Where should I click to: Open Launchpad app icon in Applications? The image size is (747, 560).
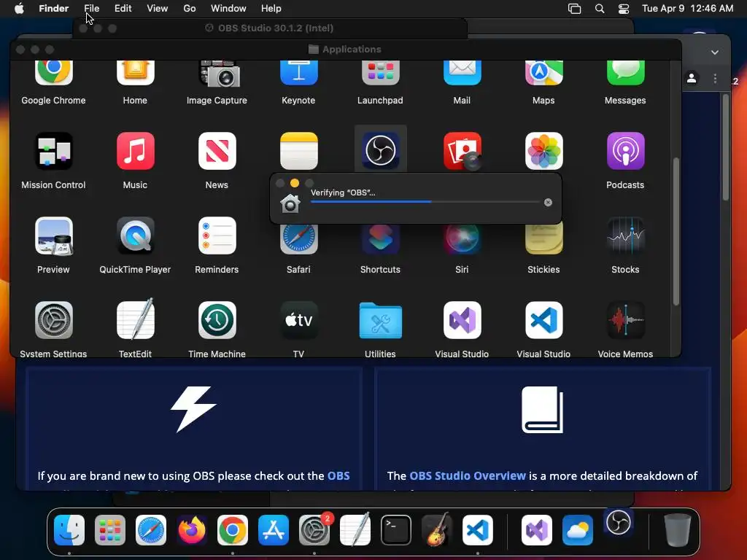(x=380, y=74)
